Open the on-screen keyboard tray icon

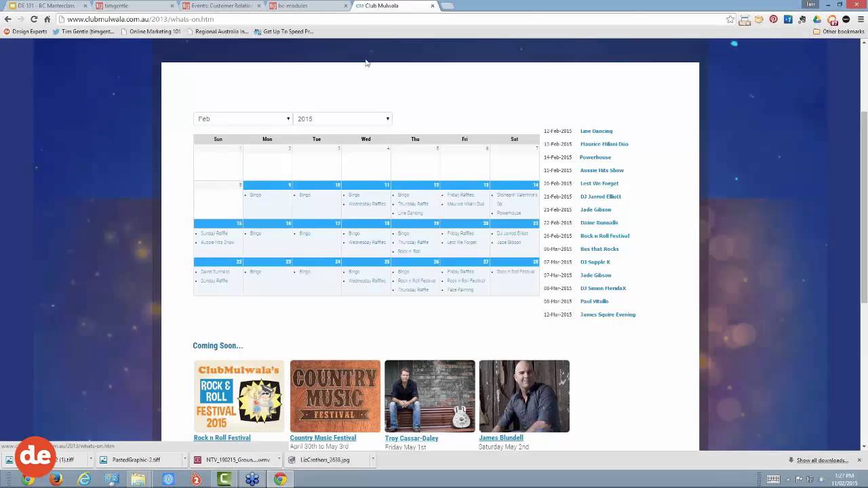(773, 479)
